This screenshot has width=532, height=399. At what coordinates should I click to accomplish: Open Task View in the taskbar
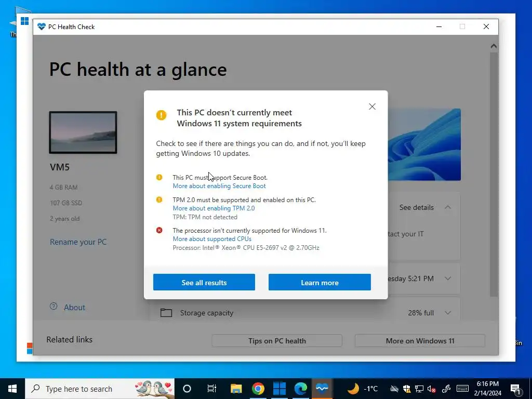tap(212, 389)
